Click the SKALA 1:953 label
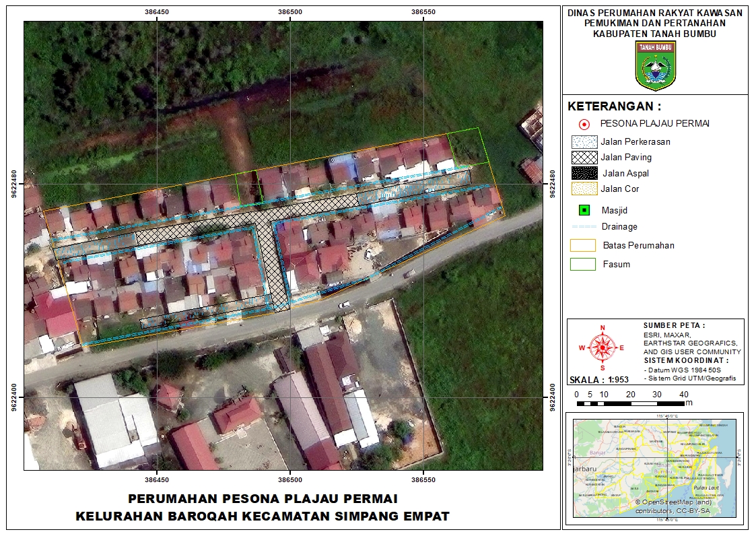The image size is (756, 534). point(598,379)
